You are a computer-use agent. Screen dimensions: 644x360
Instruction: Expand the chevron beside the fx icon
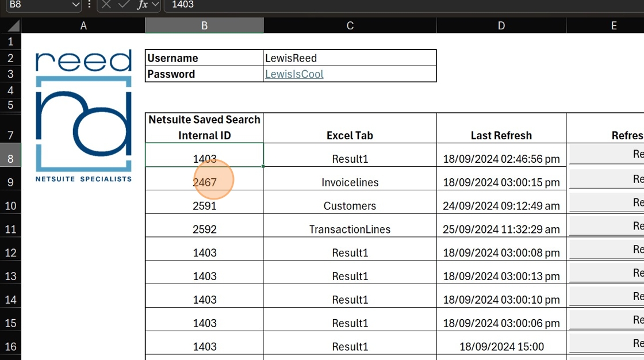coord(155,5)
